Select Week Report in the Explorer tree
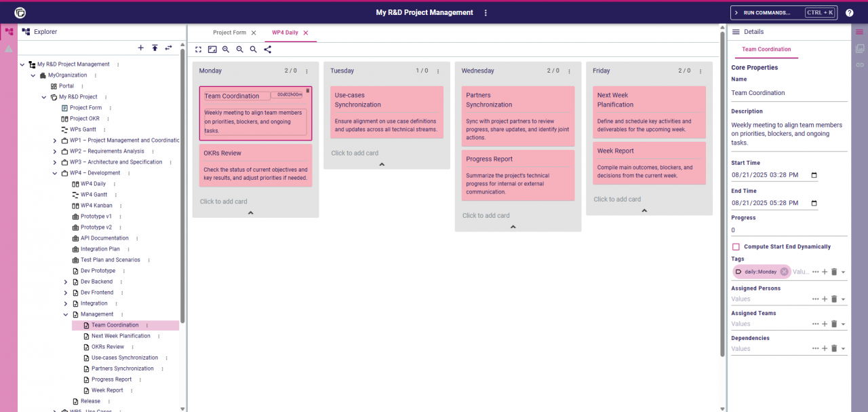This screenshot has height=412, width=868. [x=107, y=390]
